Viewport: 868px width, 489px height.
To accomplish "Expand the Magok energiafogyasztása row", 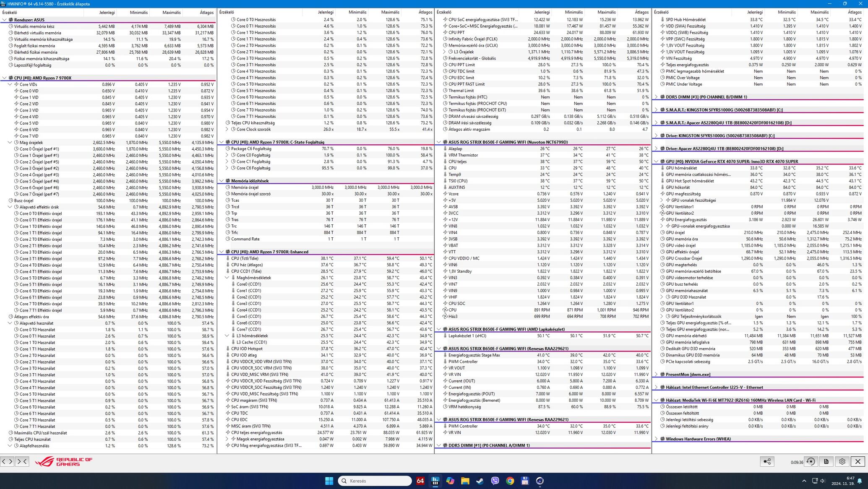I will pyautogui.click(x=227, y=439).
